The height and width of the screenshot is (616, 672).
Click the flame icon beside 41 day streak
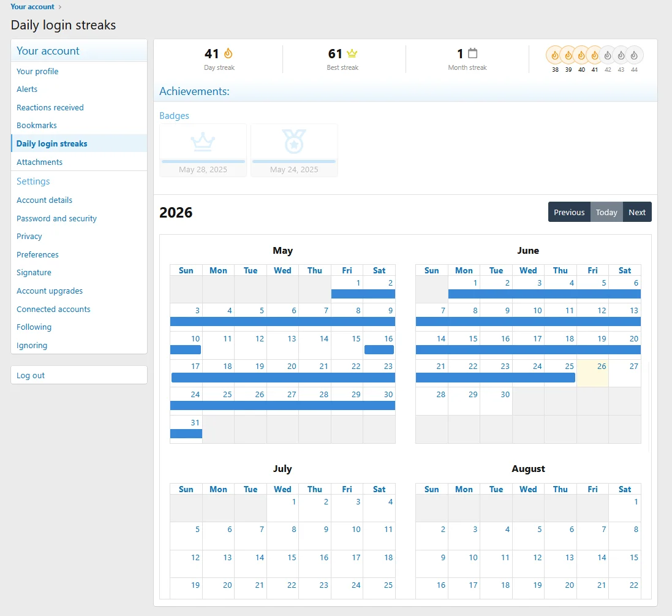pyautogui.click(x=228, y=53)
